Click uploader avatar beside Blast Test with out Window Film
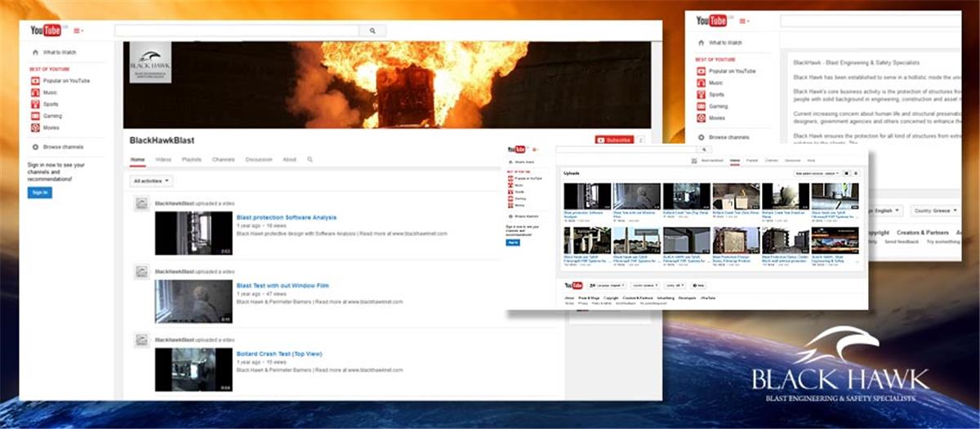Image resolution: width=980 pixels, height=429 pixels. [141, 272]
